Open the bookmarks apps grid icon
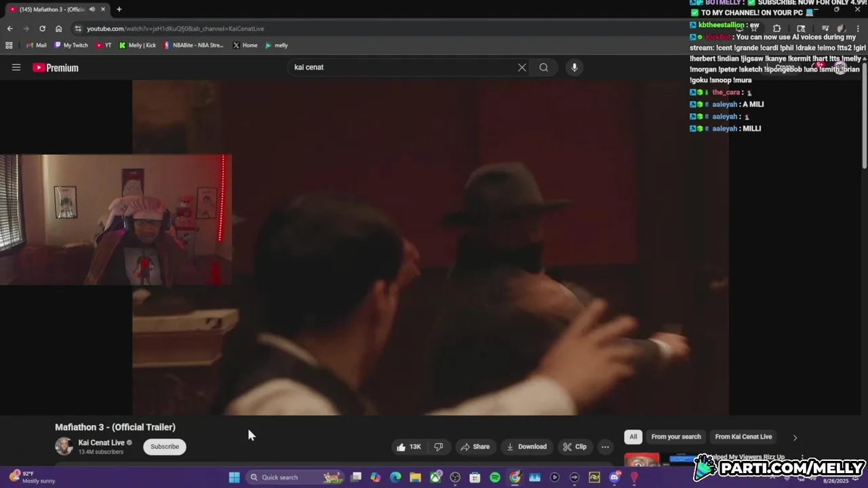This screenshot has width=868, height=488. 9,45
